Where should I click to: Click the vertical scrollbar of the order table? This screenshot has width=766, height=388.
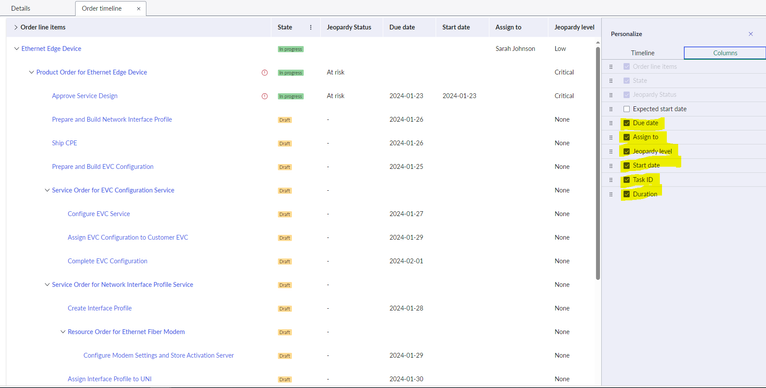tap(598, 162)
